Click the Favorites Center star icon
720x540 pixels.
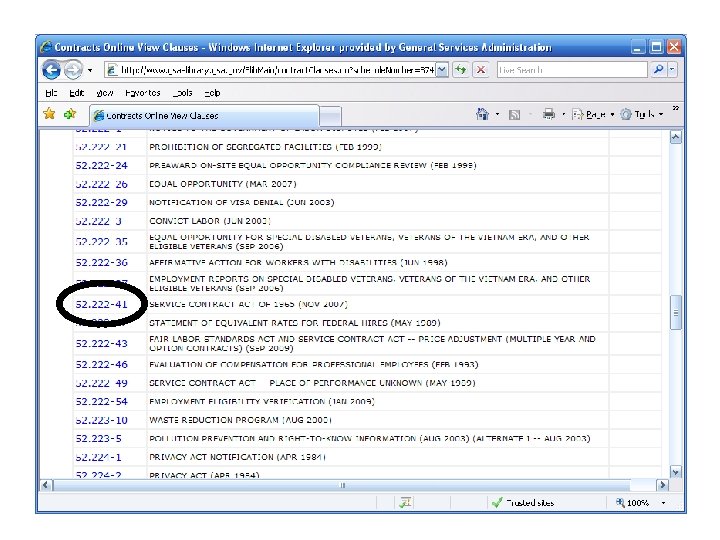tap(49, 114)
